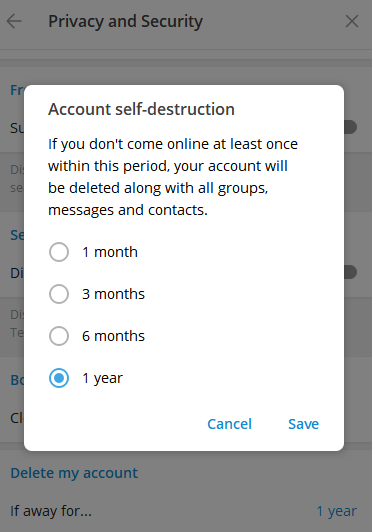Pick the 6 months radio circle
372x532 pixels.
click(59, 336)
